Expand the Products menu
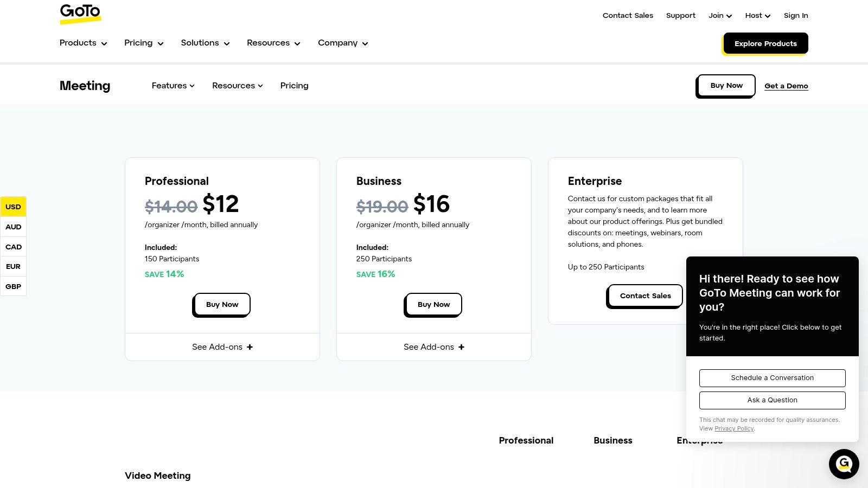The width and height of the screenshot is (868, 488). click(x=83, y=43)
